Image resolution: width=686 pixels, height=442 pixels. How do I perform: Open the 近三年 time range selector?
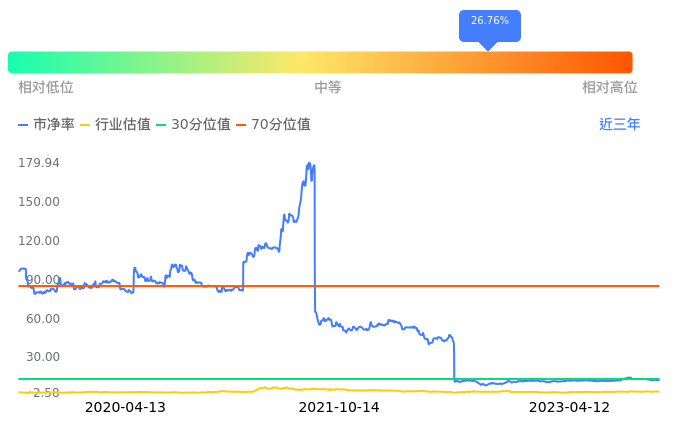(619, 125)
